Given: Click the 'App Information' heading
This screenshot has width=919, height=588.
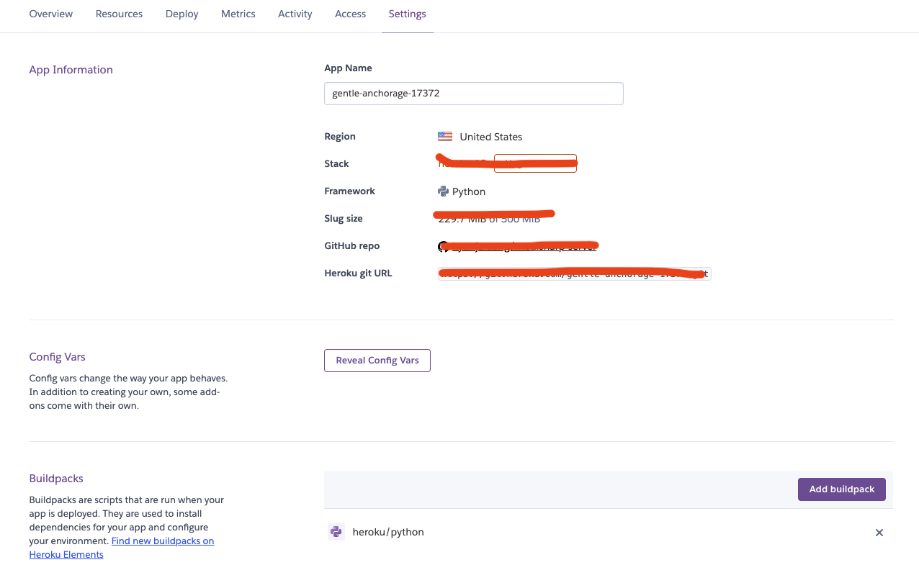Looking at the screenshot, I should 71,70.
